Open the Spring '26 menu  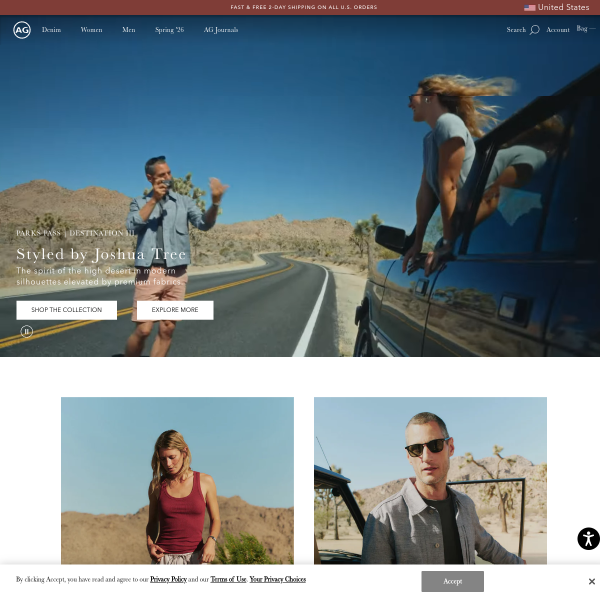click(x=170, y=30)
